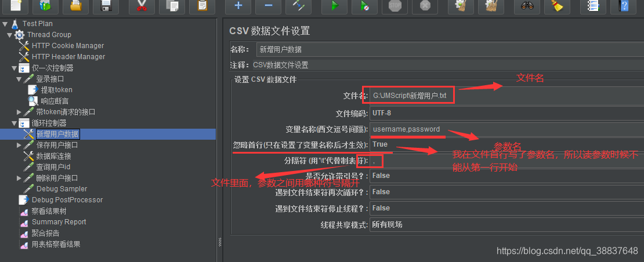
Task: Expand the 保存用户接口 tree node
Action: coord(19,145)
